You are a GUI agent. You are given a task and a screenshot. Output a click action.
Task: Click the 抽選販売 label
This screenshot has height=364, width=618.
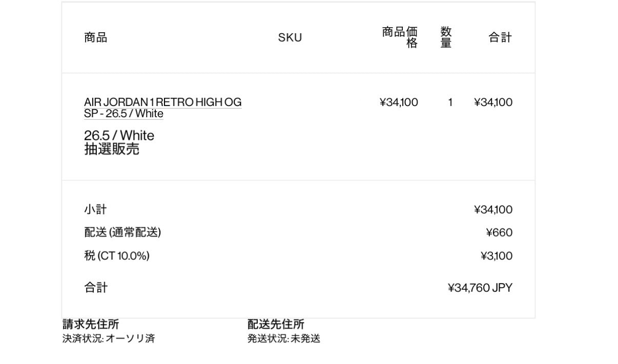pyautogui.click(x=112, y=149)
